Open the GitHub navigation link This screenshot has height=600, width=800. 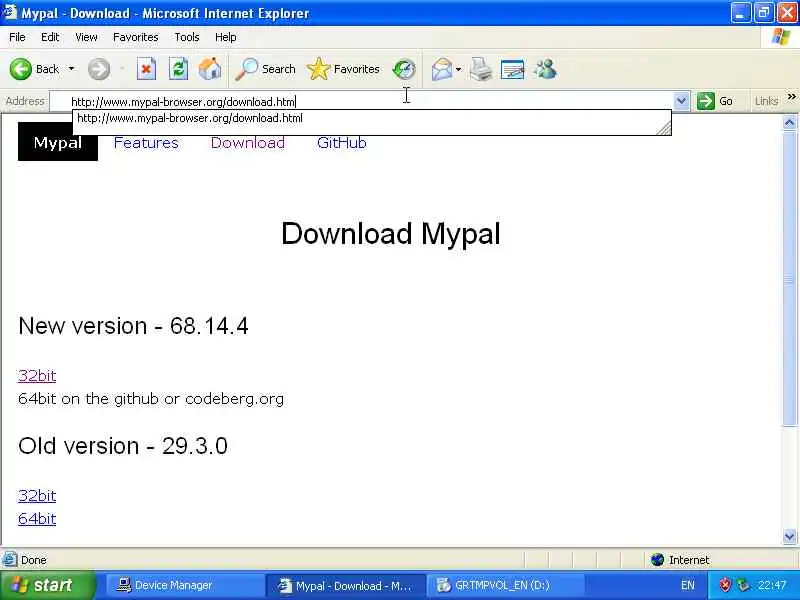(x=341, y=143)
